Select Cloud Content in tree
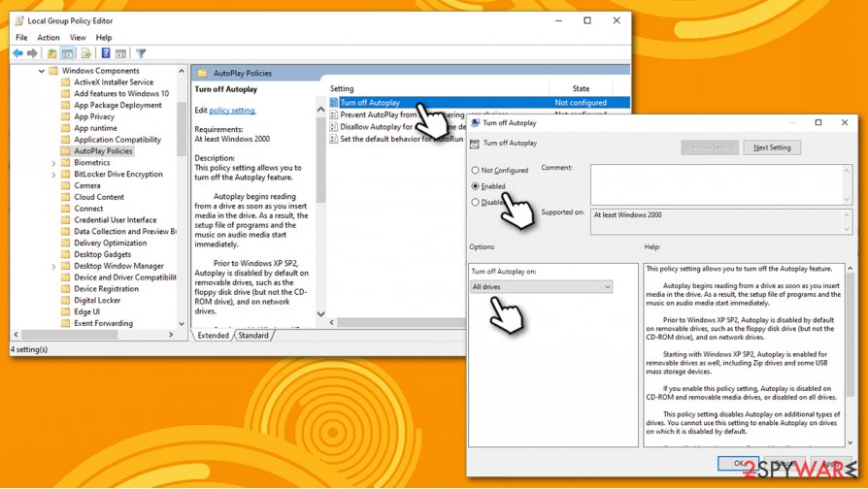This screenshot has width=868, height=489. (99, 197)
